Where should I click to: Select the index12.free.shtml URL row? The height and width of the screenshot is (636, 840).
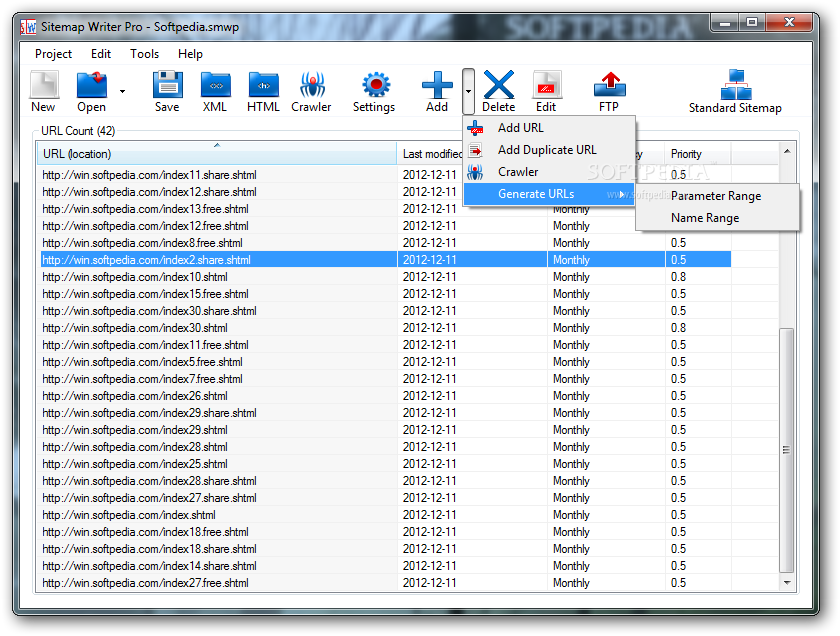[x=386, y=226]
